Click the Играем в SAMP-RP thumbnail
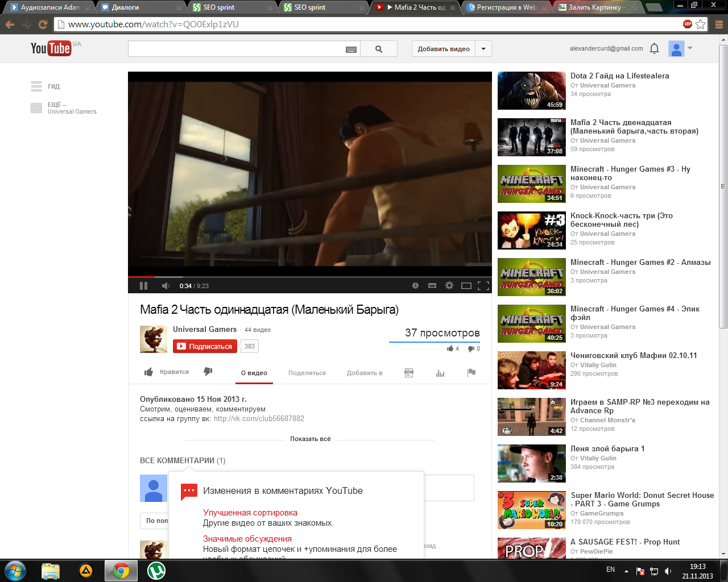 532,417
